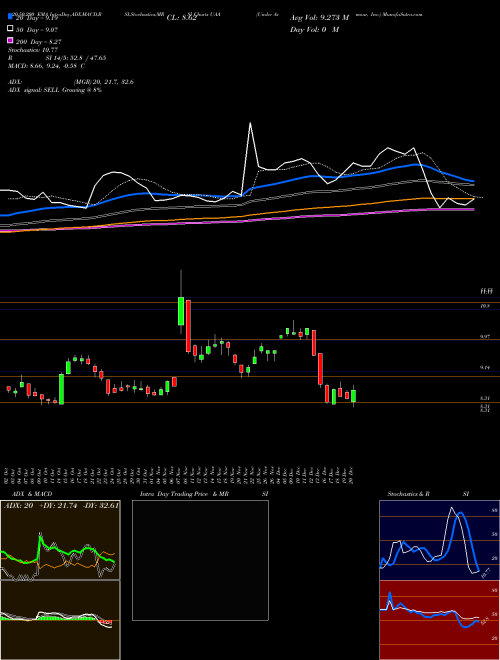Image resolution: width=500 pixels, height=660 pixels.
Task: Click the 9.14 price axis label
Action: (485, 367)
